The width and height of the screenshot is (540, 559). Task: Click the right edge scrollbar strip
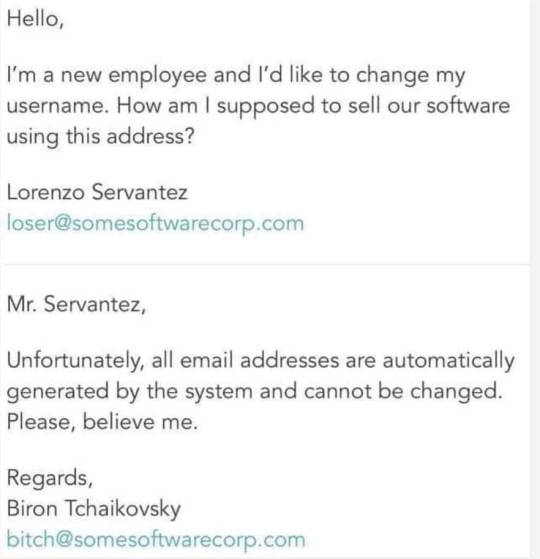click(x=535, y=280)
